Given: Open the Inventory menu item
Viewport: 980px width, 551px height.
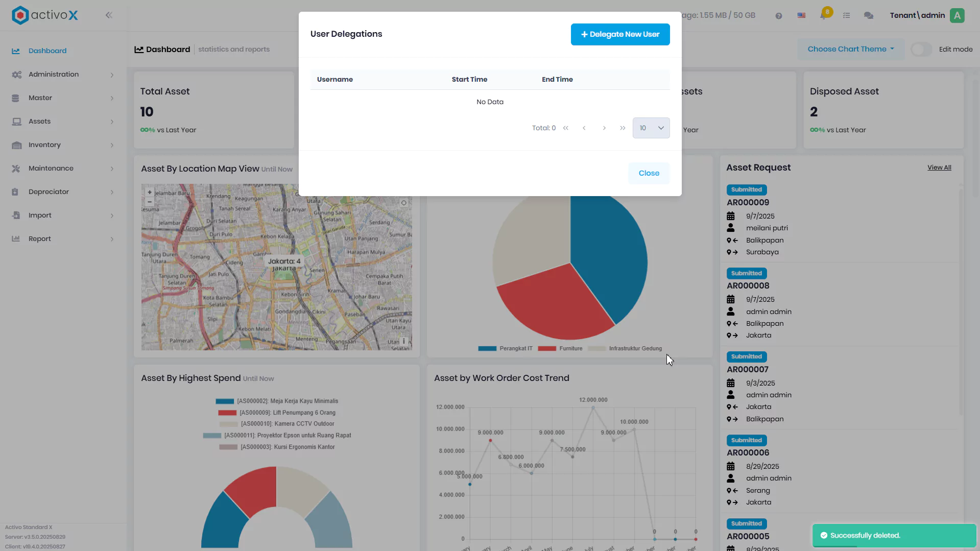Looking at the screenshot, I should click(x=63, y=145).
